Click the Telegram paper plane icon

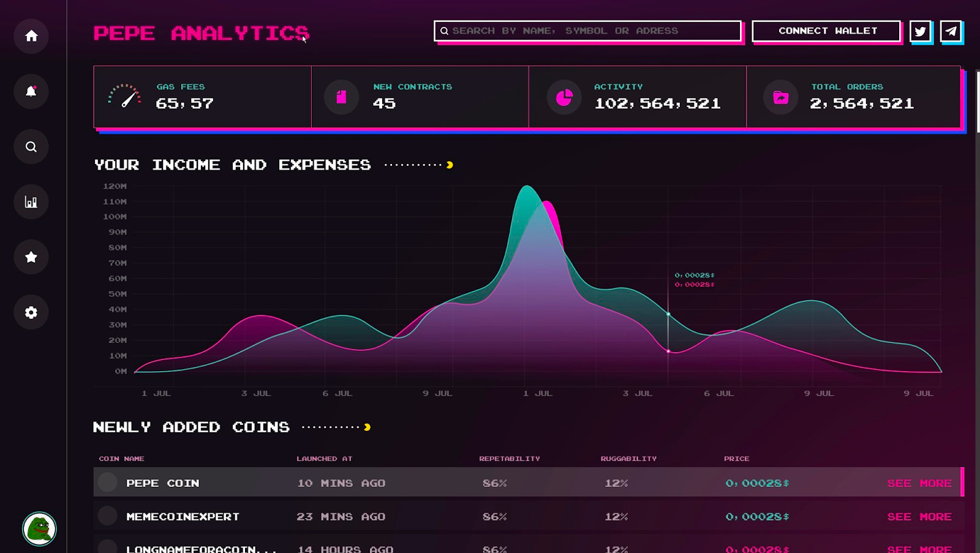(951, 31)
